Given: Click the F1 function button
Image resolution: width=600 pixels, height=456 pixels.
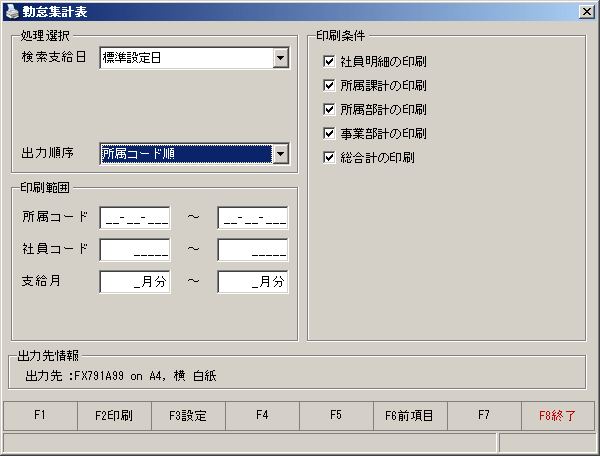Looking at the screenshot, I should [x=40, y=415].
